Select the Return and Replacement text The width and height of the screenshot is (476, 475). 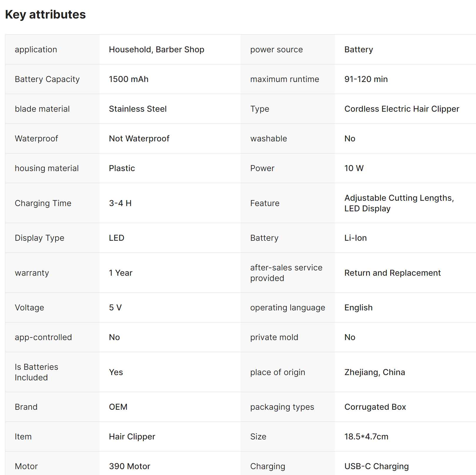[392, 273]
